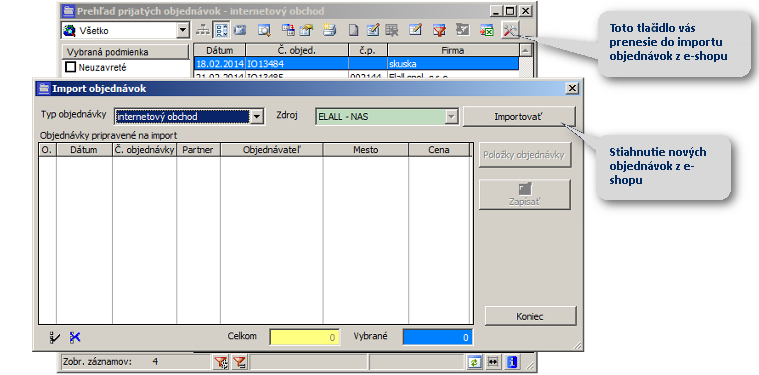The width and height of the screenshot is (759, 375).
Task: Click the funnel with cursor status bar icon
Action: point(221,361)
